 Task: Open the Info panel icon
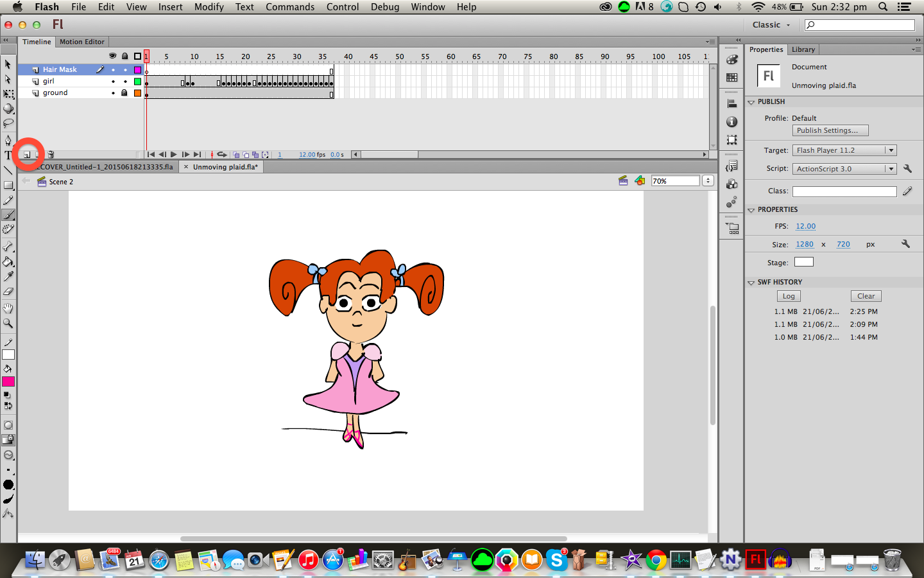pos(732,121)
